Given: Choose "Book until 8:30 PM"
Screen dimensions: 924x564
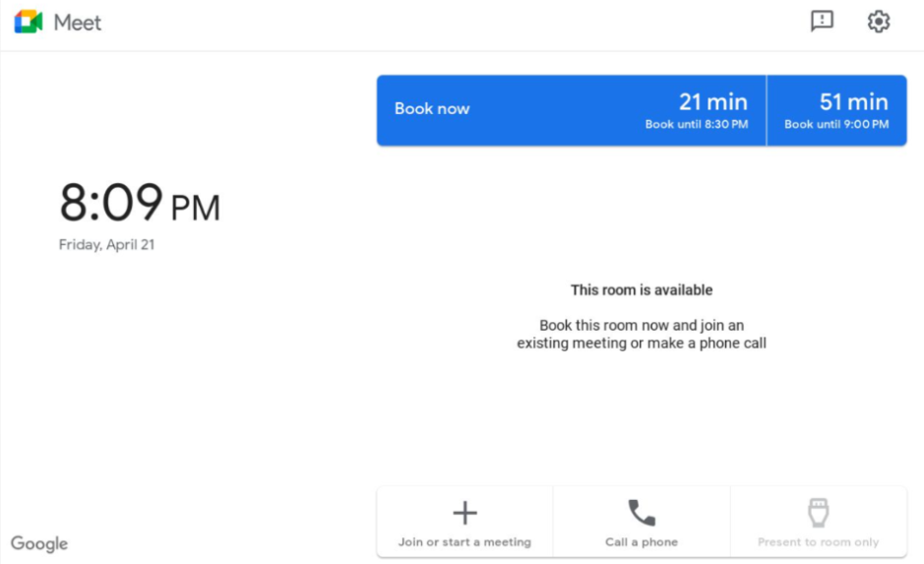Looking at the screenshot, I should click(696, 125).
